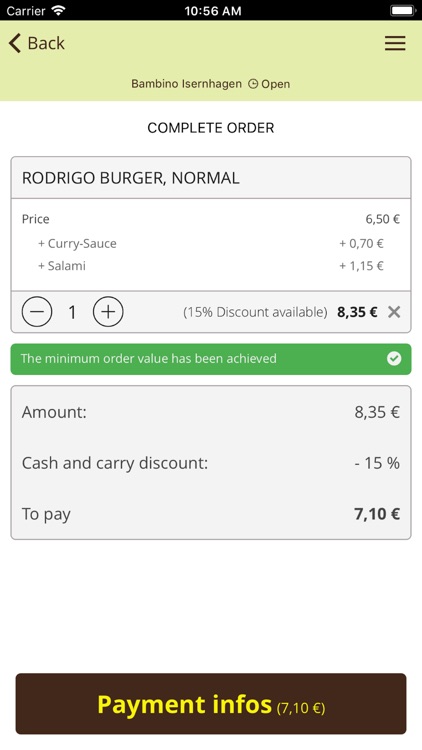Tap the Back label
Viewport: 422px width, 750px height.
point(46,43)
